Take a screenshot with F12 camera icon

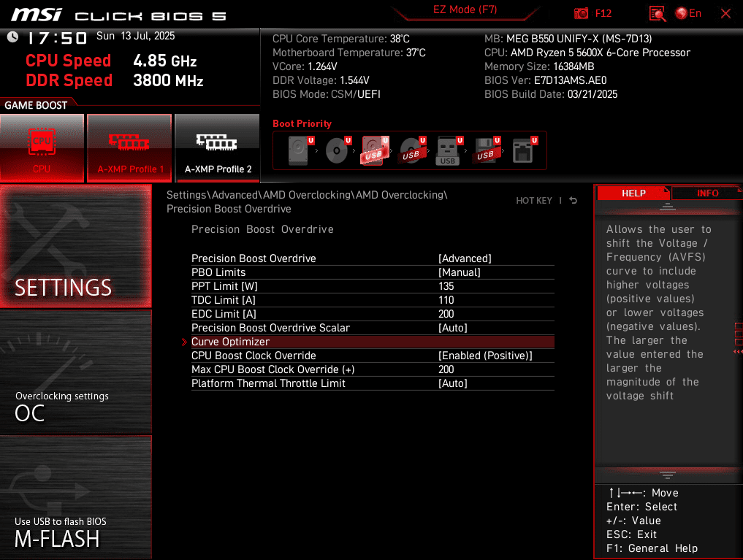(x=581, y=13)
